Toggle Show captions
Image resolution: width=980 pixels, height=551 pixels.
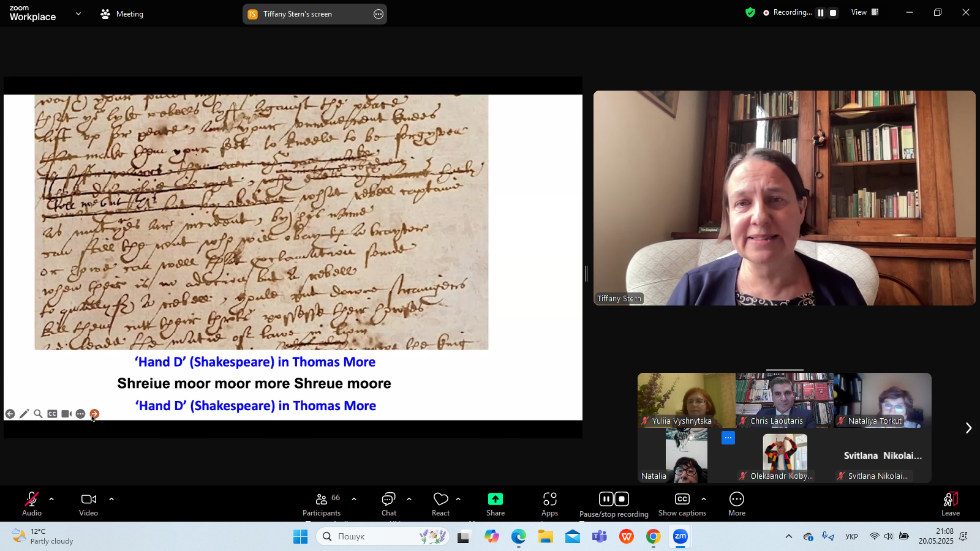tap(682, 504)
